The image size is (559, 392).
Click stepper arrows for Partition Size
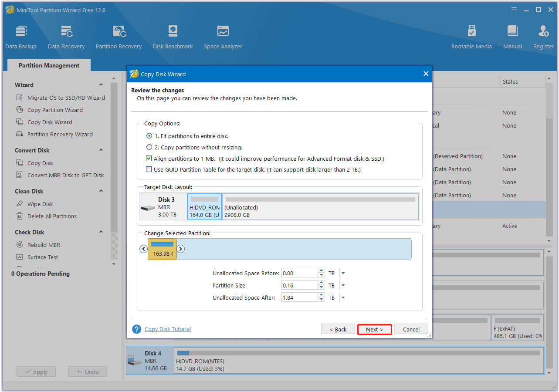click(322, 286)
